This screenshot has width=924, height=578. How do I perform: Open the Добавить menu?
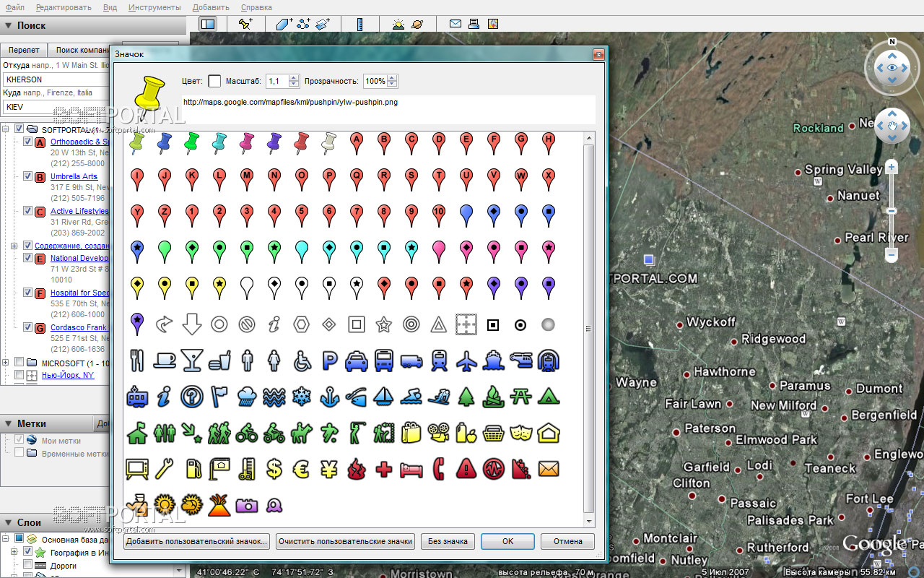pos(211,7)
